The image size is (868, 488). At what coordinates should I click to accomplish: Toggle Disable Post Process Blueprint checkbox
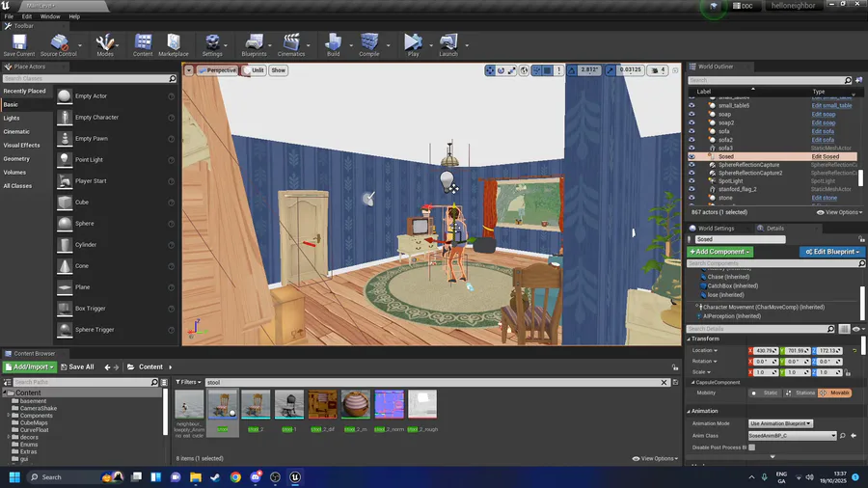coord(751,447)
